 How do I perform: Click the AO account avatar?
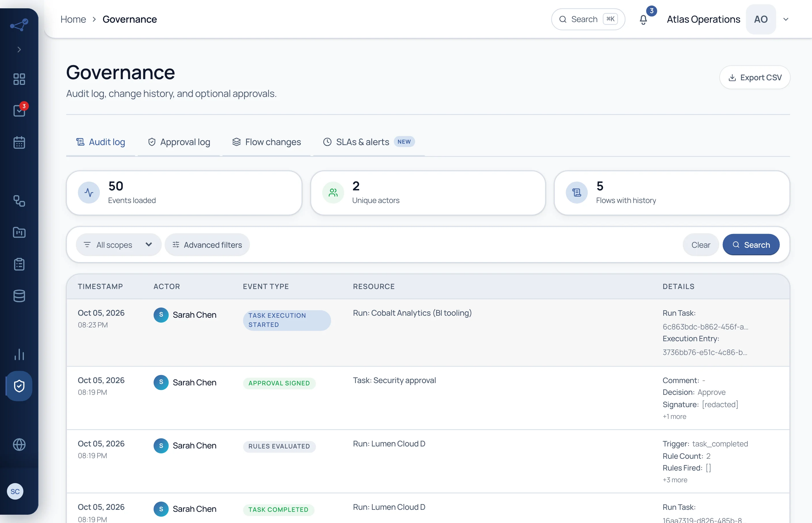(761, 19)
